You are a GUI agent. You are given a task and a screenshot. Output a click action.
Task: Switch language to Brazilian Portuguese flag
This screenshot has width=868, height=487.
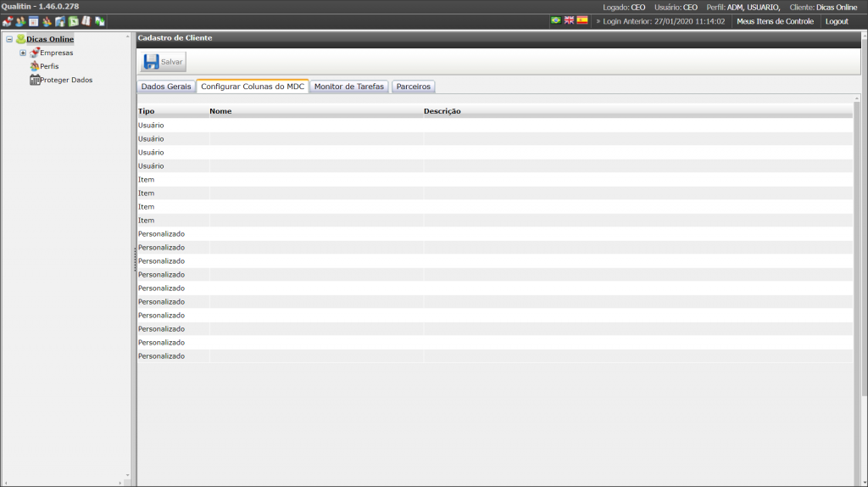pos(556,20)
